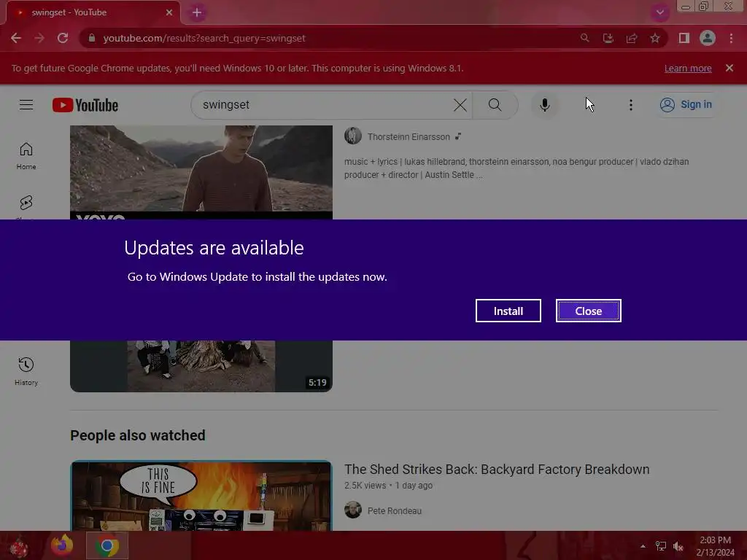This screenshot has height=560, width=747.
Task: Open 'The Shed Strikes Back' video title
Action: click(x=496, y=469)
